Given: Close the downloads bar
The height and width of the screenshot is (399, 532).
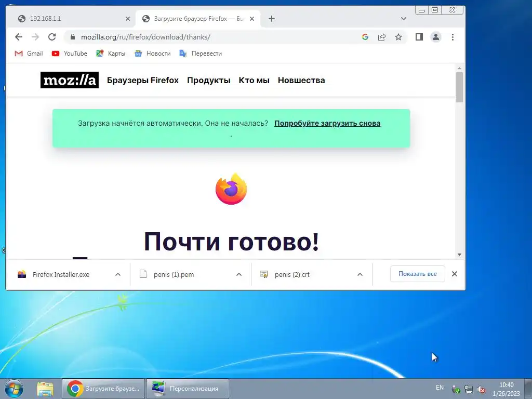Looking at the screenshot, I should point(455,274).
